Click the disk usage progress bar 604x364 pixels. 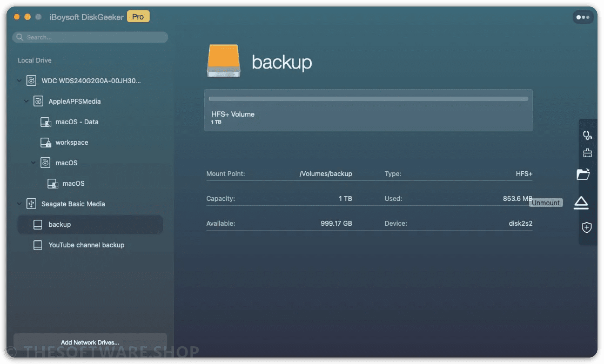pos(368,99)
